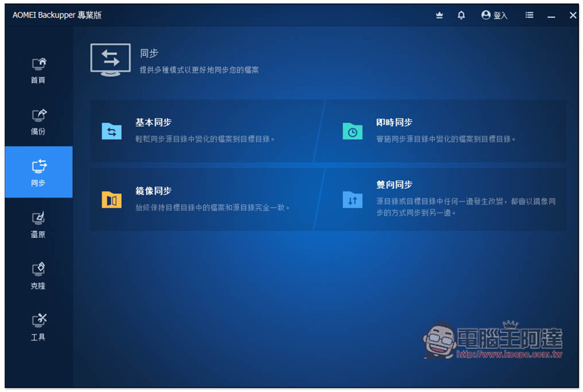Open the 備份 backup section in sidebar
The image size is (583, 392).
pyautogui.click(x=38, y=122)
